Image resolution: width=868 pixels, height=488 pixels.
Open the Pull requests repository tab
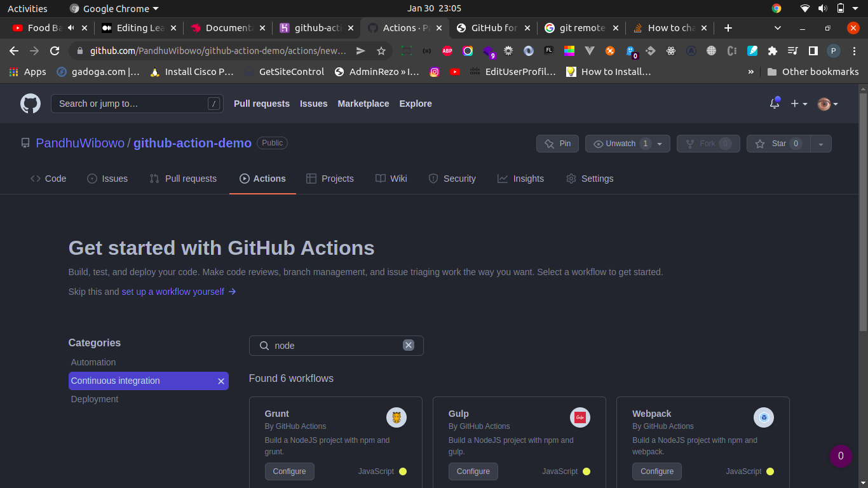pos(183,179)
